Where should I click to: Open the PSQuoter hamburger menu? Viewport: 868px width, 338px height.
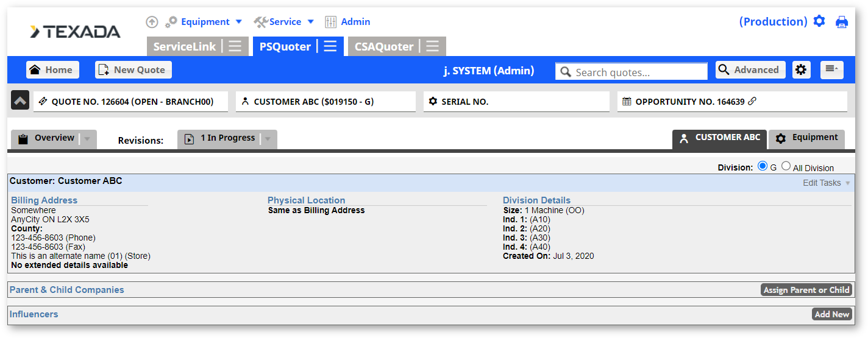[x=330, y=46]
